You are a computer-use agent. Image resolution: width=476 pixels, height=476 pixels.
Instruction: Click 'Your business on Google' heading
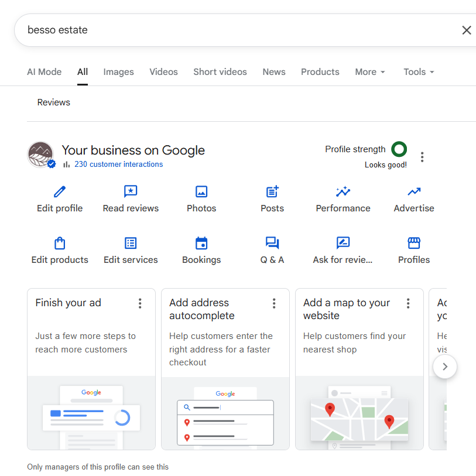[x=133, y=150]
